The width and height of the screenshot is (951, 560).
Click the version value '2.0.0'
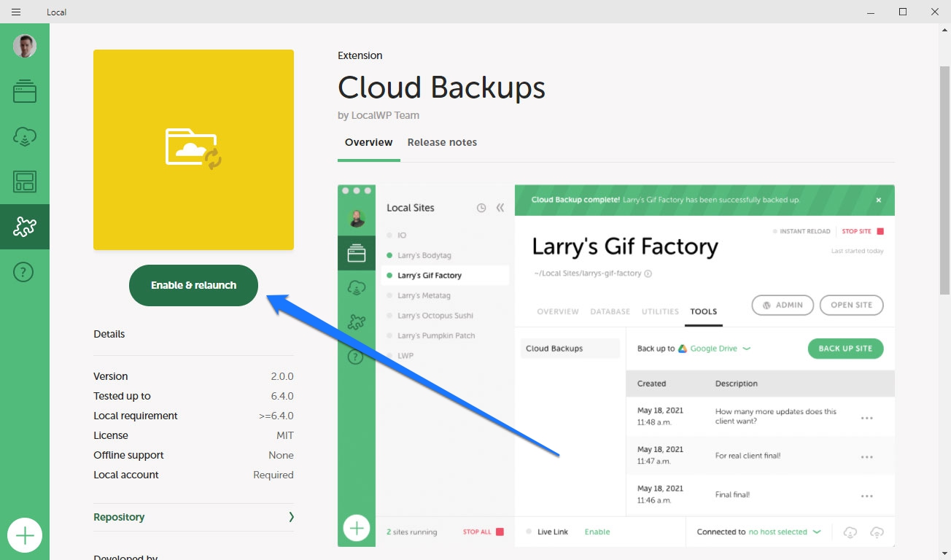point(282,376)
